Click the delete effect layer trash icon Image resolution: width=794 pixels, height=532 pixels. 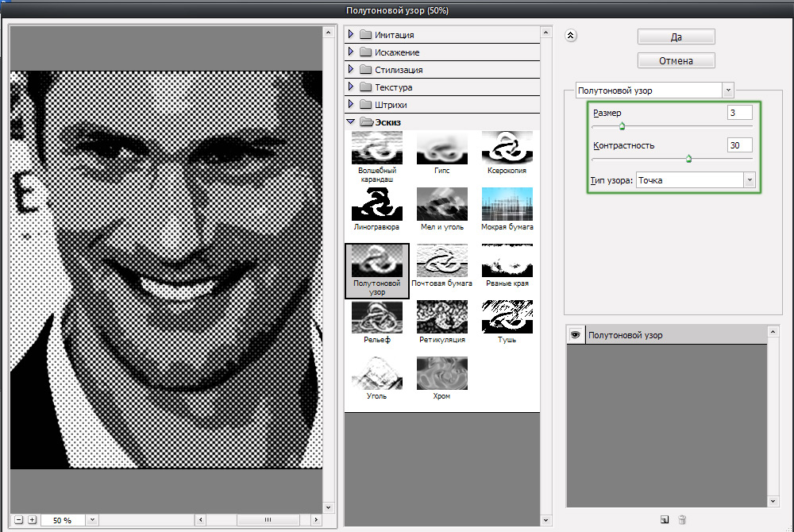(681, 520)
